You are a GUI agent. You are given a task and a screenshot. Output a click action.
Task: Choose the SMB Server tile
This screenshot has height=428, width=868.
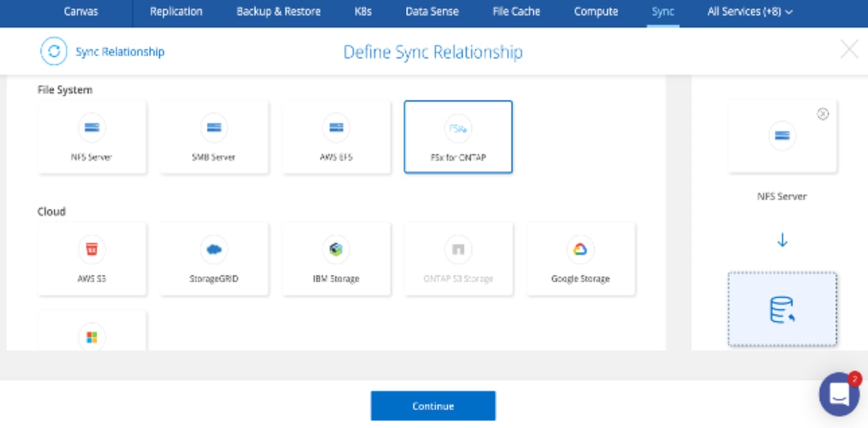click(214, 137)
